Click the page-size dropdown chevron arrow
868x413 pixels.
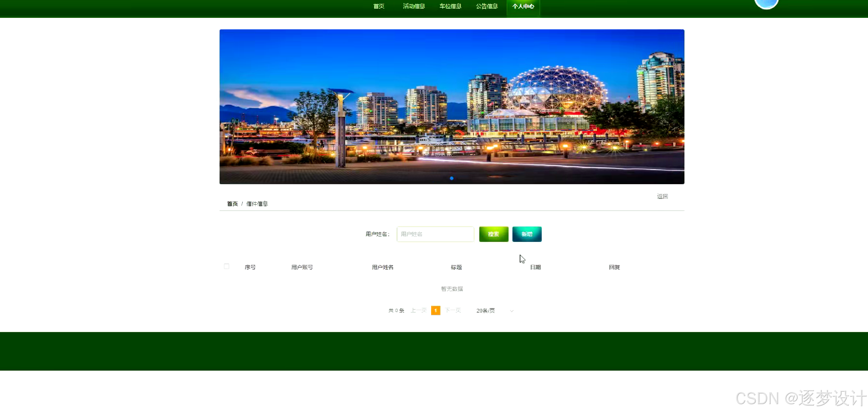[x=511, y=311]
